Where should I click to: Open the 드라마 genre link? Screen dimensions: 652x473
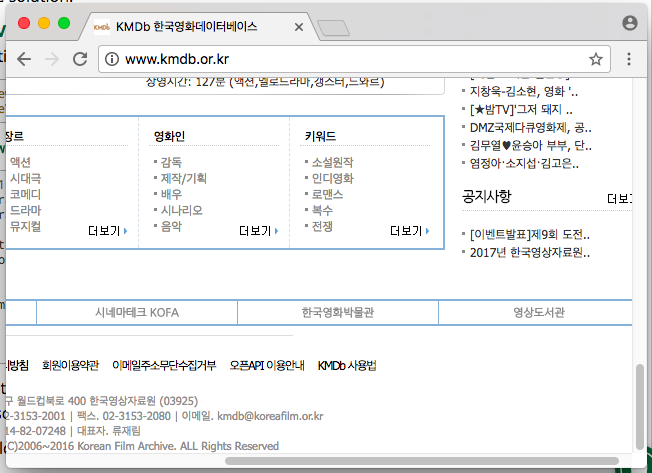[x=25, y=210]
